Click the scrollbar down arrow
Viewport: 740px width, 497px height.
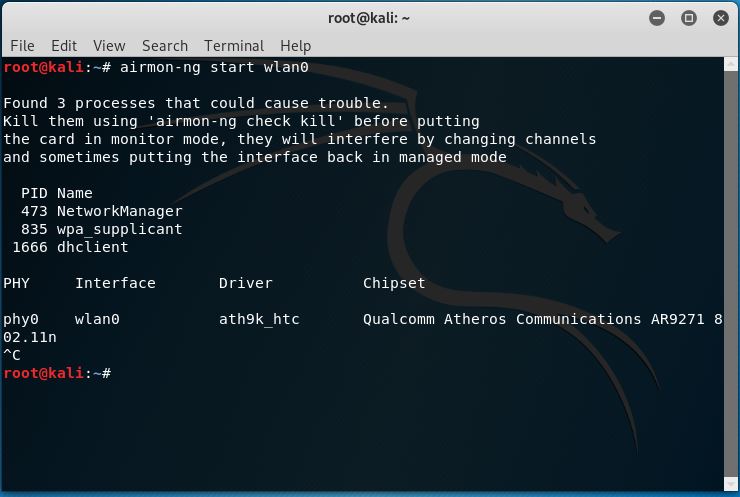click(731, 484)
